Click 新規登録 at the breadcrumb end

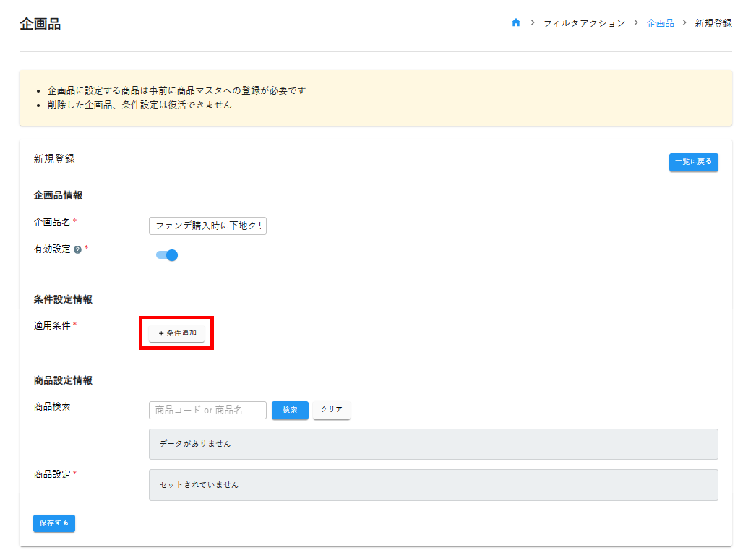coord(713,23)
